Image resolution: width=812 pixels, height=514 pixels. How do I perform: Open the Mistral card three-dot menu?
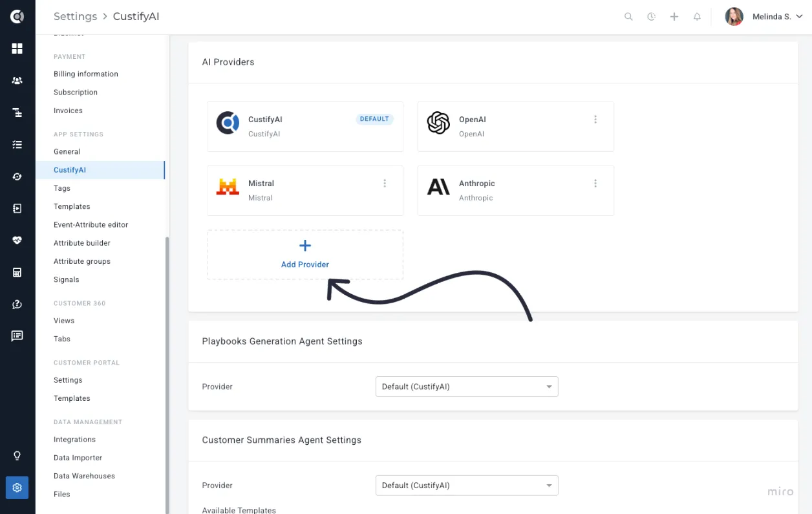coord(385,184)
